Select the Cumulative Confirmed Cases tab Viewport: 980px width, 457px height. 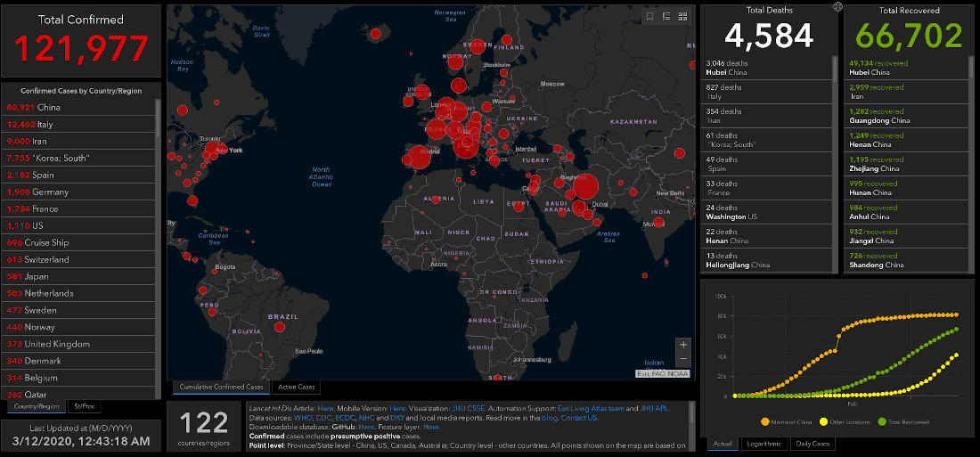click(222, 388)
